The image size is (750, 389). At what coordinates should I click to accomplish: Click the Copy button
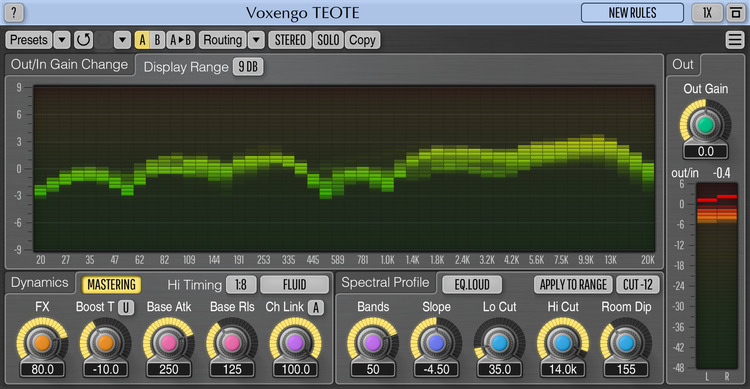(362, 40)
